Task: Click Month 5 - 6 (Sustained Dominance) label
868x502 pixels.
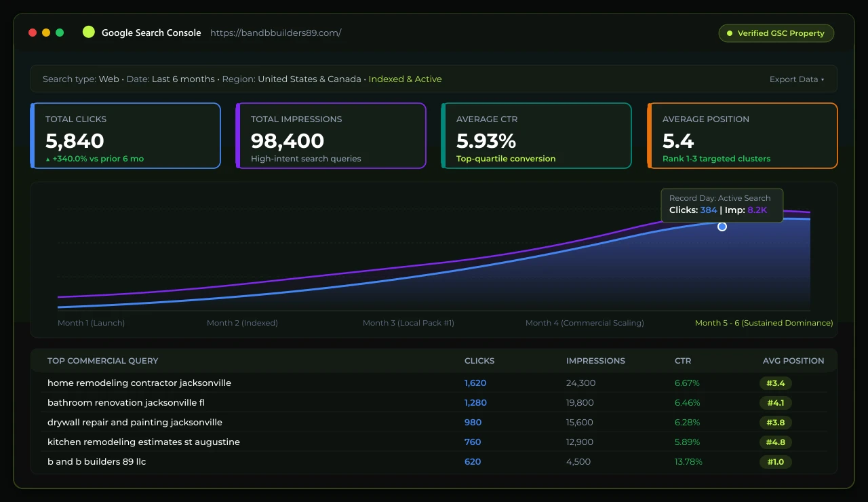Action: click(764, 323)
